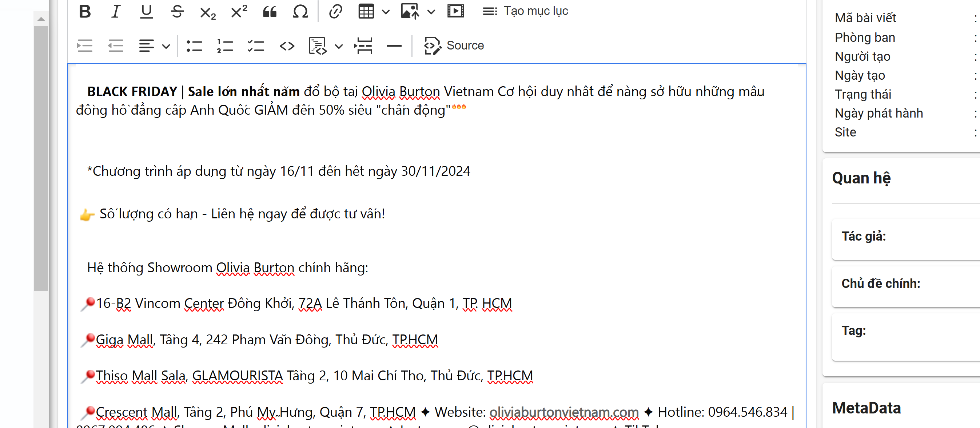Viewport: 980px width, 428px height.
Task: Switch to Source editing mode
Action: pyautogui.click(x=454, y=46)
